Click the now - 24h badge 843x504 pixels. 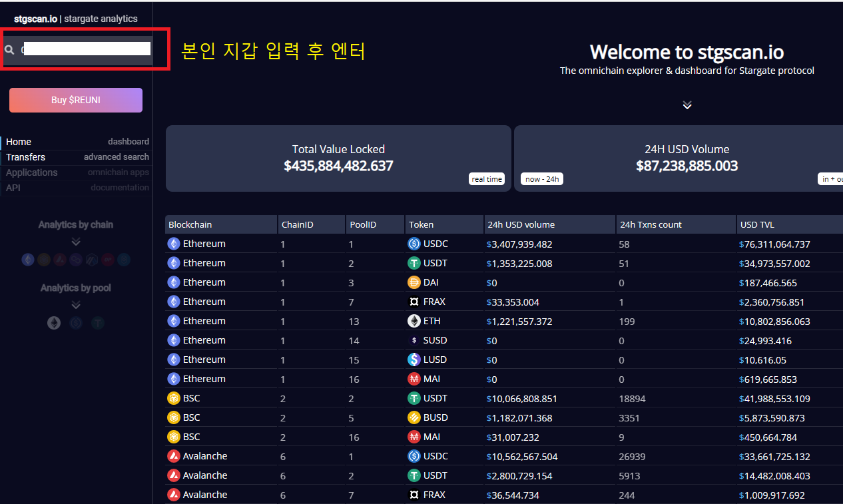point(542,179)
